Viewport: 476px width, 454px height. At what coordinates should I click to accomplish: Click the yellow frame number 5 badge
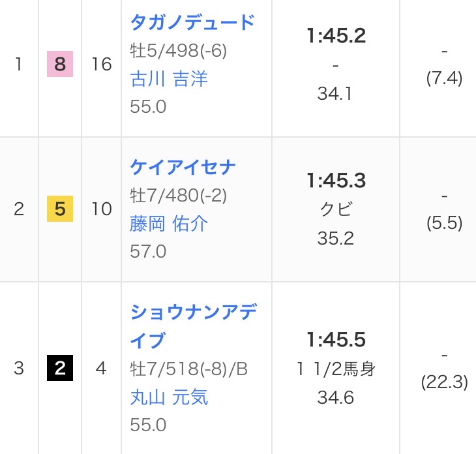60,209
